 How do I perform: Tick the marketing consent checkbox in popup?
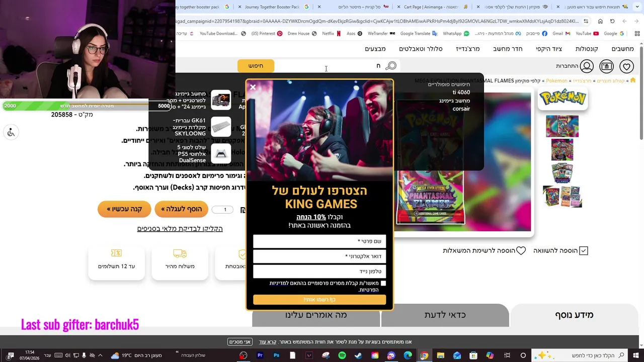tap(383, 284)
